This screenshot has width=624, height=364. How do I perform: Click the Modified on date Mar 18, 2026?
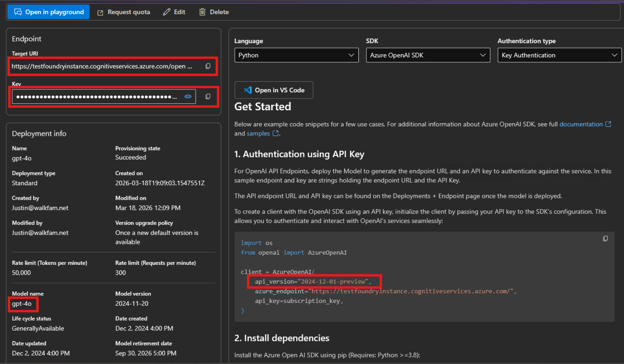[x=148, y=208]
